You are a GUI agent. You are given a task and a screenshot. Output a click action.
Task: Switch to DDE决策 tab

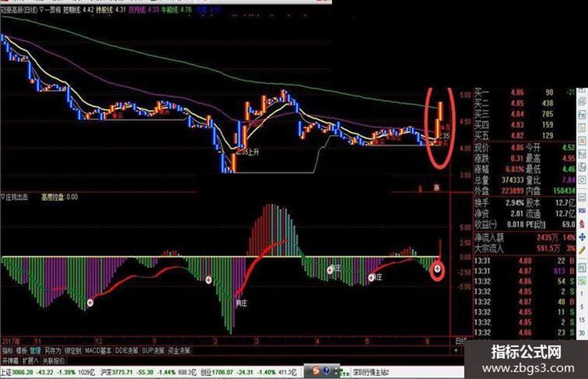click(127, 350)
